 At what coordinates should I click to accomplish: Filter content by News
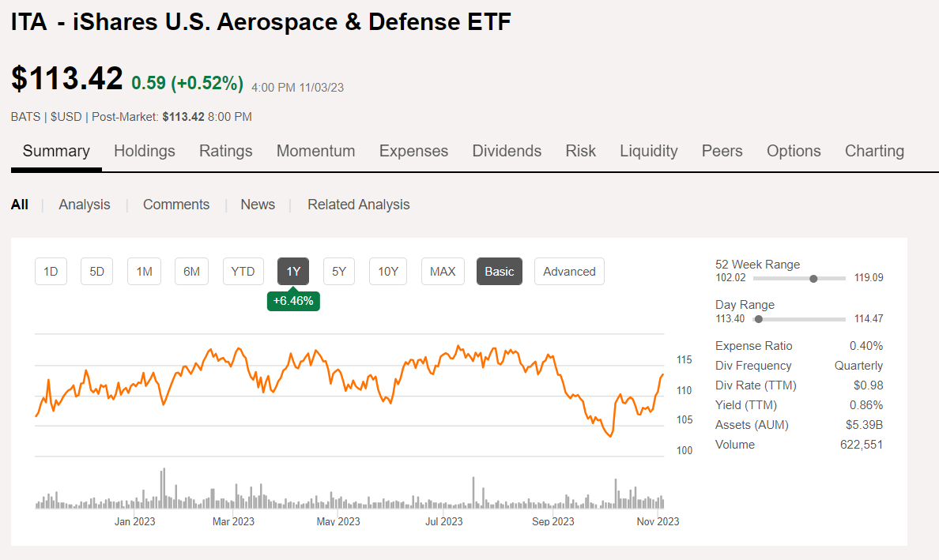(x=258, y=205)
